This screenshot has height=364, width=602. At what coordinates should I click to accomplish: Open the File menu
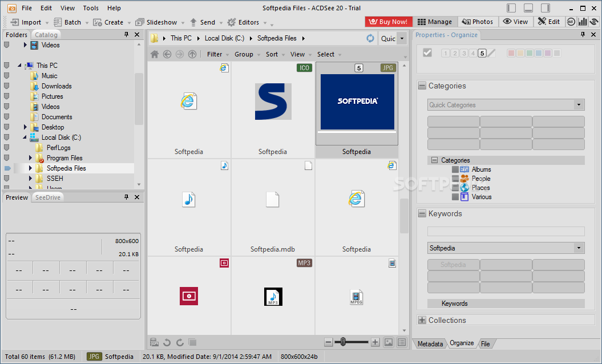click(27, 8)
